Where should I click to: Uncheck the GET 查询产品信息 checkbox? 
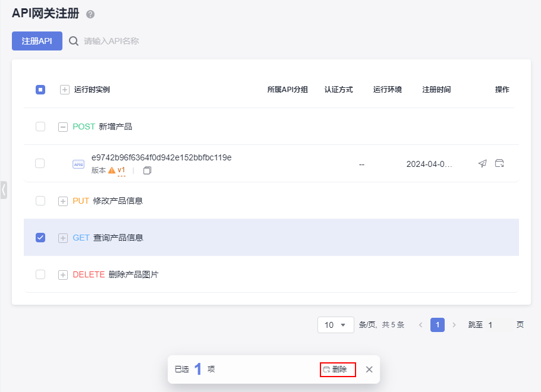pos(40,238)
